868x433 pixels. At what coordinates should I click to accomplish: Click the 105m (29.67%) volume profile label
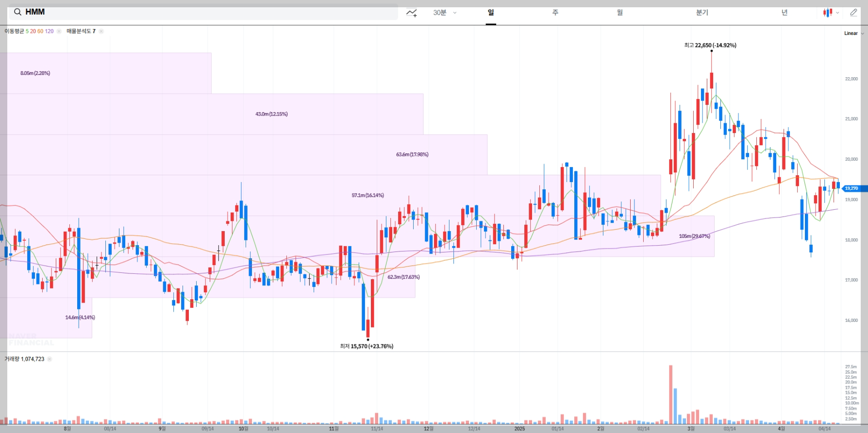coord(694,236)
